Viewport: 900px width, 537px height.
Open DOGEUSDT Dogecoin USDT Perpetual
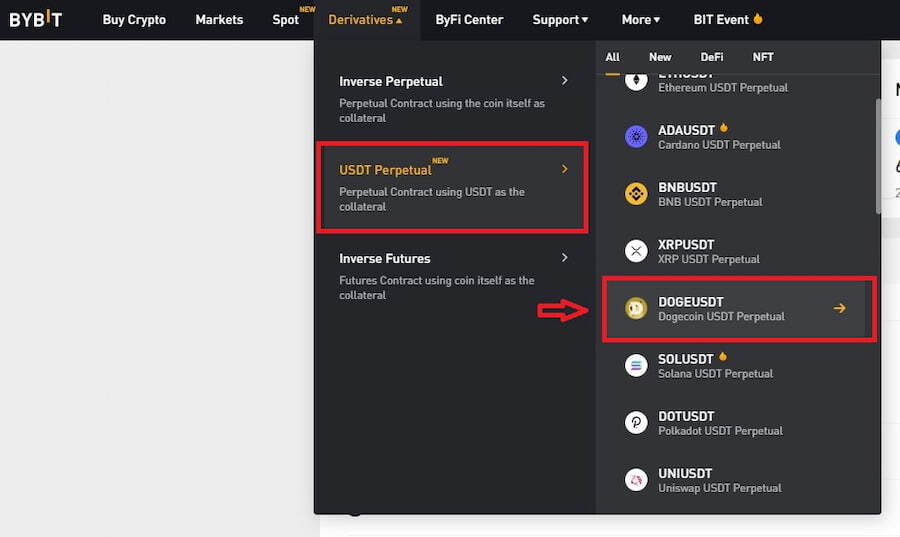738,309
